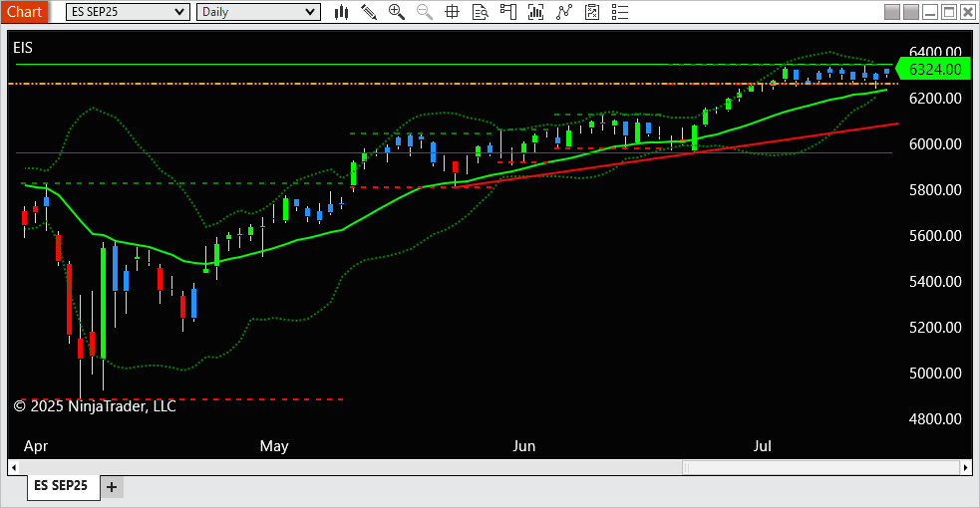Click the scrollbar right arrow
This screenshot has width=980, height=508.
click(x=966, y=467)
